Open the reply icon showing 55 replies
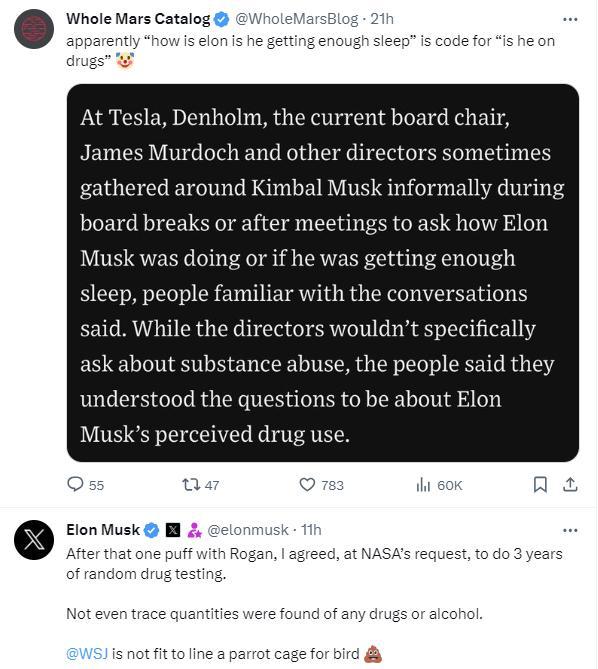This screenshot has width=598, height=669. click(x=75, y=484)
